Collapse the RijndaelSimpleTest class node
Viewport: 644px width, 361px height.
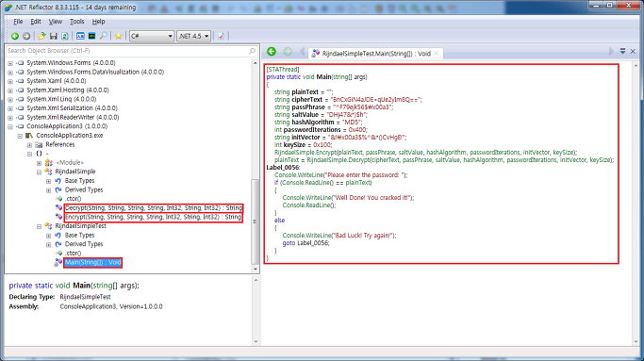pyautogui.click(x=39, y=226)
